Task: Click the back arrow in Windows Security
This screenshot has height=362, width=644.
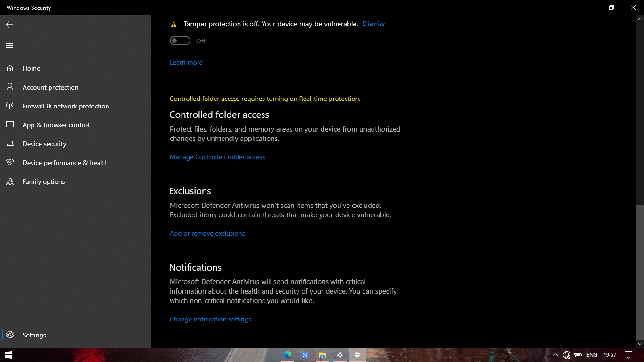Action: (9, 25)
